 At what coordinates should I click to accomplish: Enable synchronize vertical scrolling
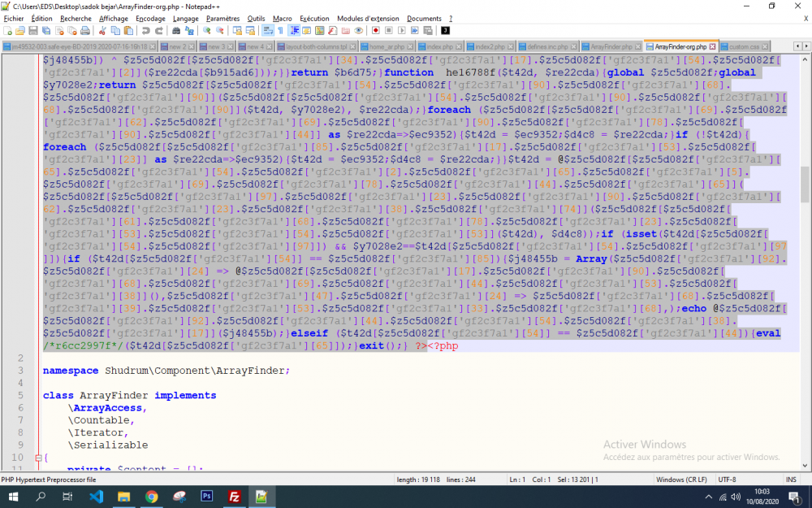click(236, 31)
